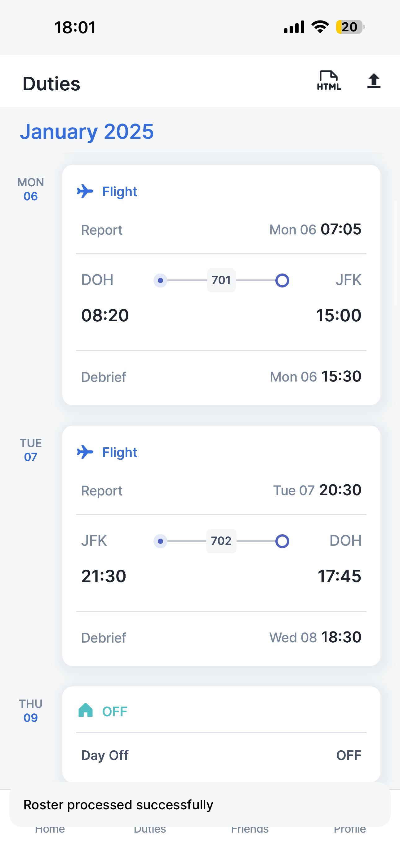Image resolution: width=400 pixels, height=868 pixels.
Task: Tap the airplane icon on Monday's flight
Action: pyautogui.click(x=85, y=192)
